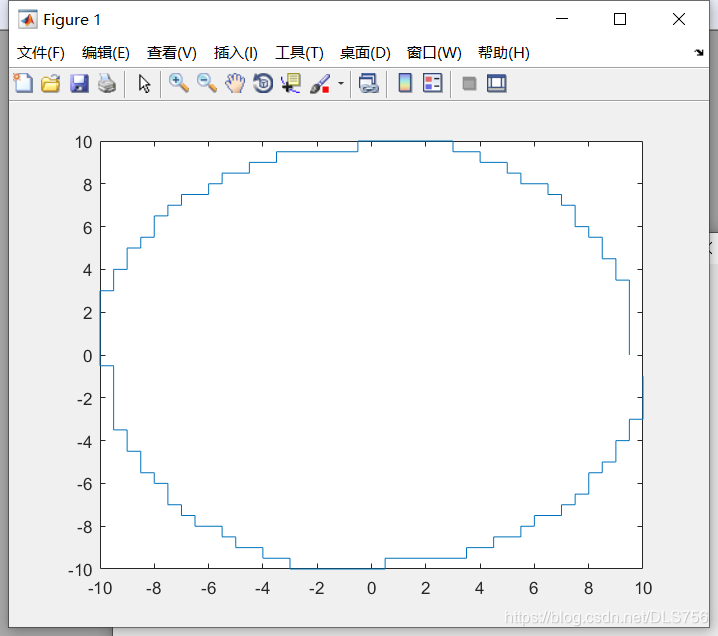718x636 pixels.
Task: Click the x-axis label 6
Action: (533, 588)
